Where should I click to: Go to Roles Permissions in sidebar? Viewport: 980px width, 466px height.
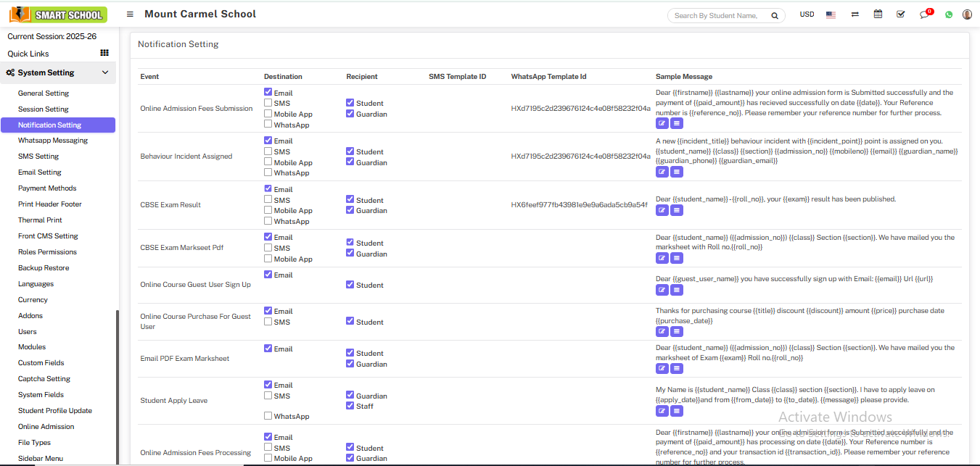pos(47,252)
